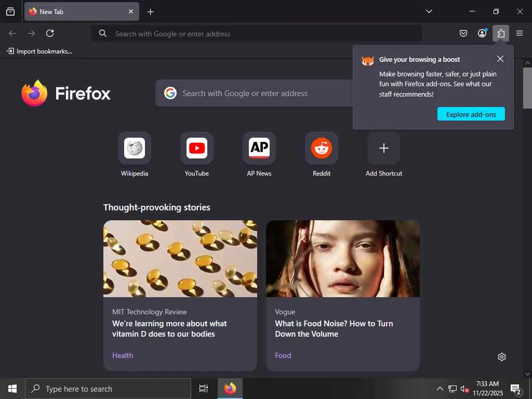Viewport: 532px width, 399px height.
Task: Open the vitamin D capsules story thumbnail
Action: click(x=180, y=259)
